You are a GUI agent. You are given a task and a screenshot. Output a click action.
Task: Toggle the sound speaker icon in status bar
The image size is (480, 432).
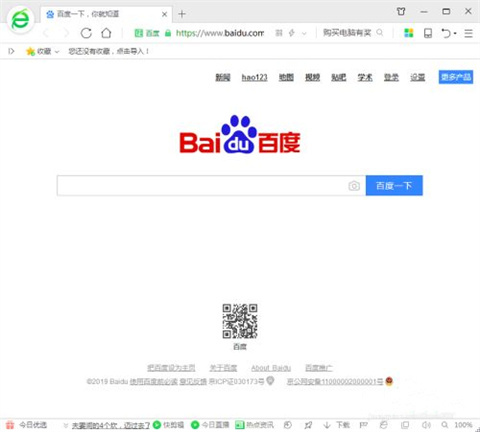point(426,425)
